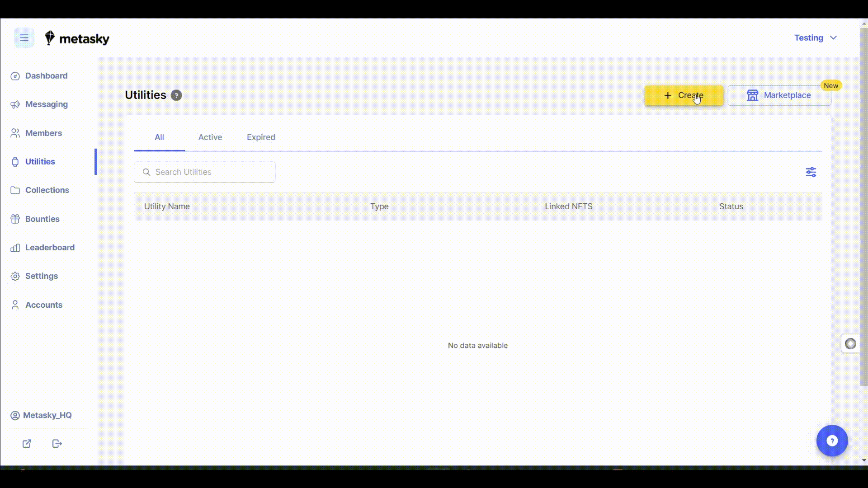Viewport: 868px width, 488px height.
Task: Click the circular widget on right edge
Action: (x=850, y=344)
